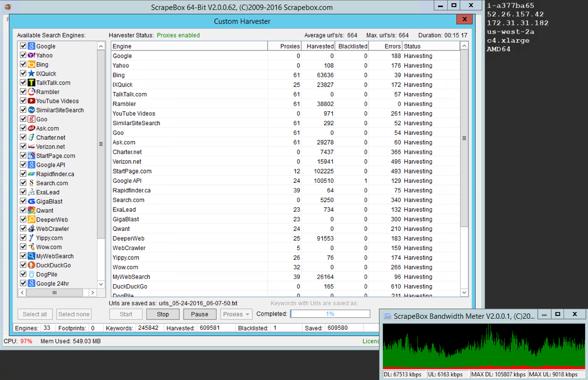Close the Custom Harvester dialog
588x380 pixels.
click(x=465, y=19)
